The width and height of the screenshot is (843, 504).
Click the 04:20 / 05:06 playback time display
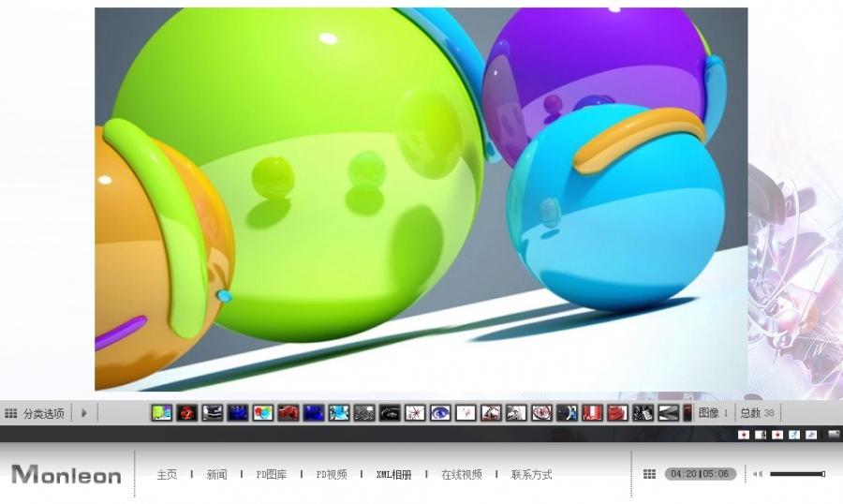coord(700,474)
